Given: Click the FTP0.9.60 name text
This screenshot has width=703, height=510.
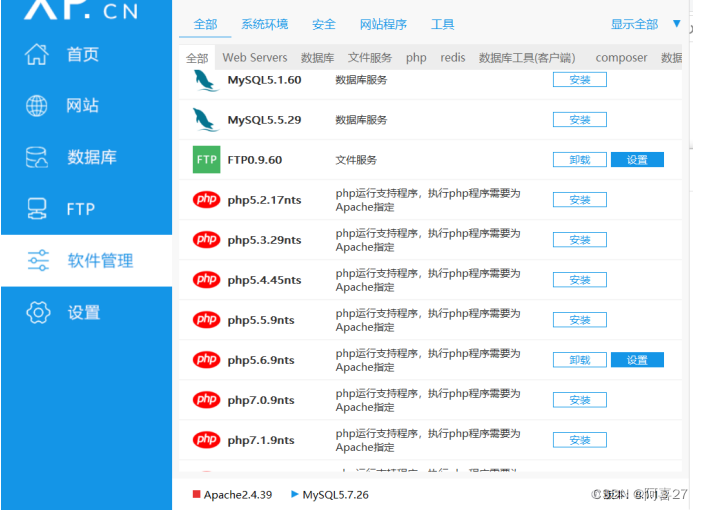Looking at the screenshot, I should pos(255,160).
